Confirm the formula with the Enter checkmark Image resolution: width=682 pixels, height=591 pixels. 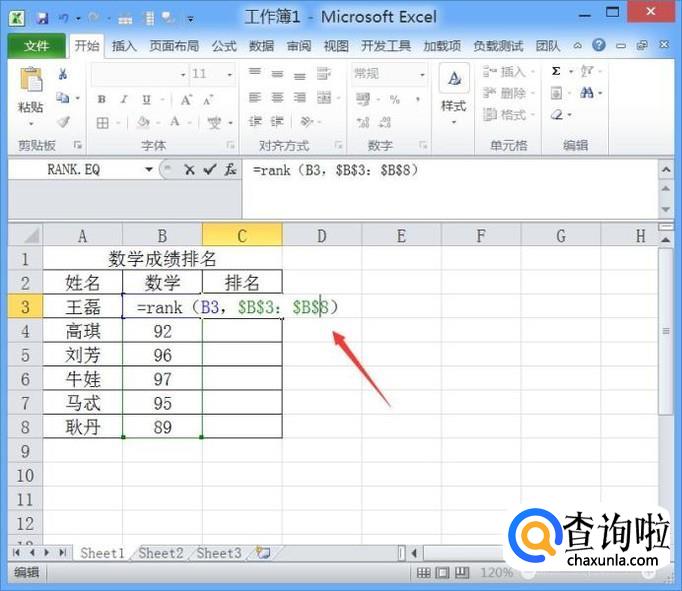(x=209, y=170)
